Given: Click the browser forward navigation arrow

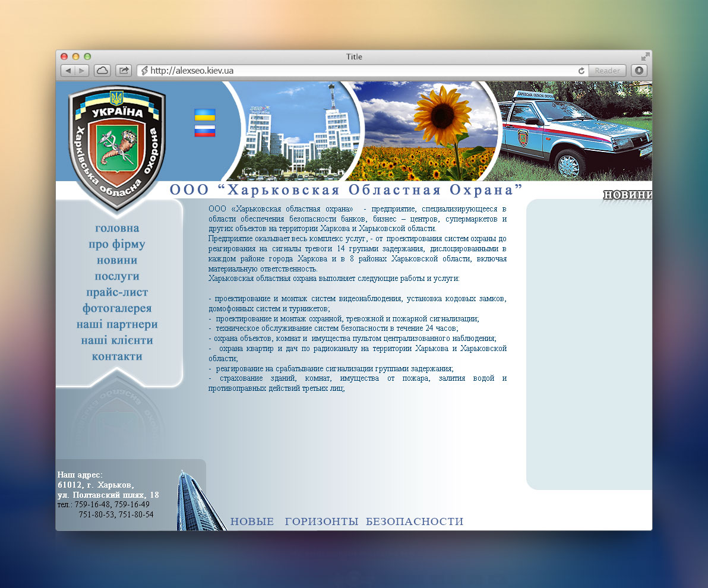Looking at the screenshot, I should [x=81, y=70].
